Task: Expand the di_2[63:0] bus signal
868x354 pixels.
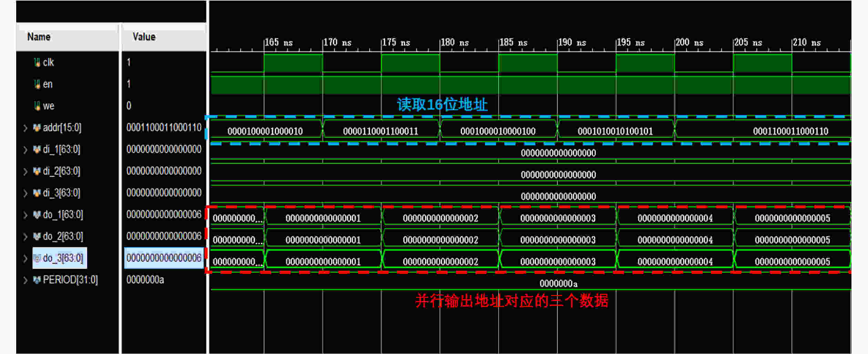Action: click(25, 172)
